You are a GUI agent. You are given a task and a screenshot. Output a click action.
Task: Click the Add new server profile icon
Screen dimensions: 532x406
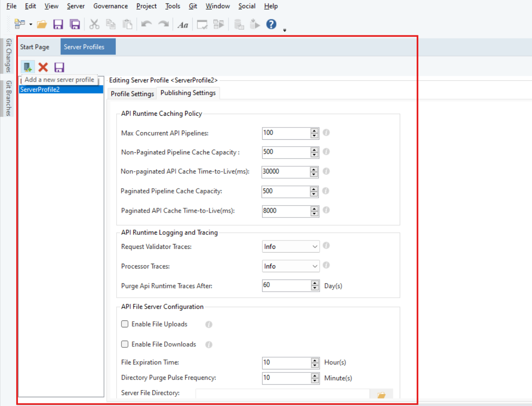[28, 67]
